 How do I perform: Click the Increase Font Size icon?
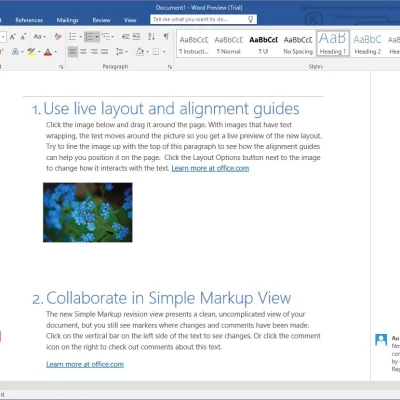click(x=13, y=37)
